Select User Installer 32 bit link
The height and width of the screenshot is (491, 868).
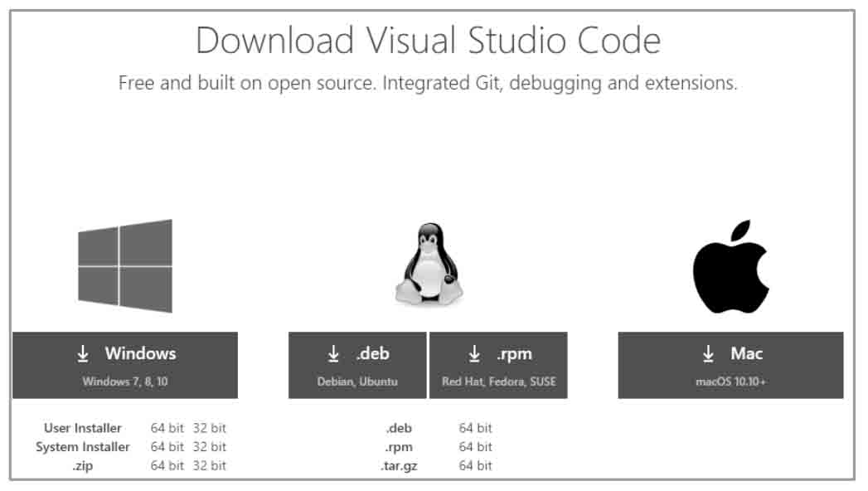point(209,428)
